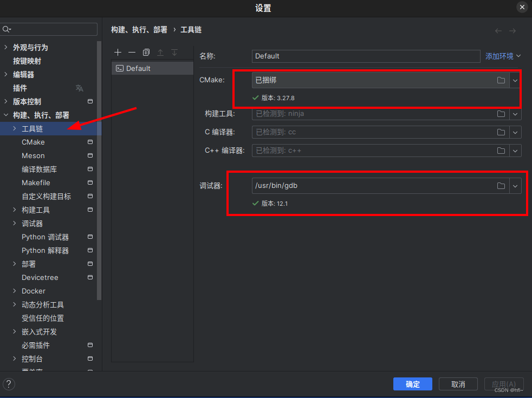532x398 pixels.
Task: Open folder browser for 调试器 path
Action: [x=501, y=185]
